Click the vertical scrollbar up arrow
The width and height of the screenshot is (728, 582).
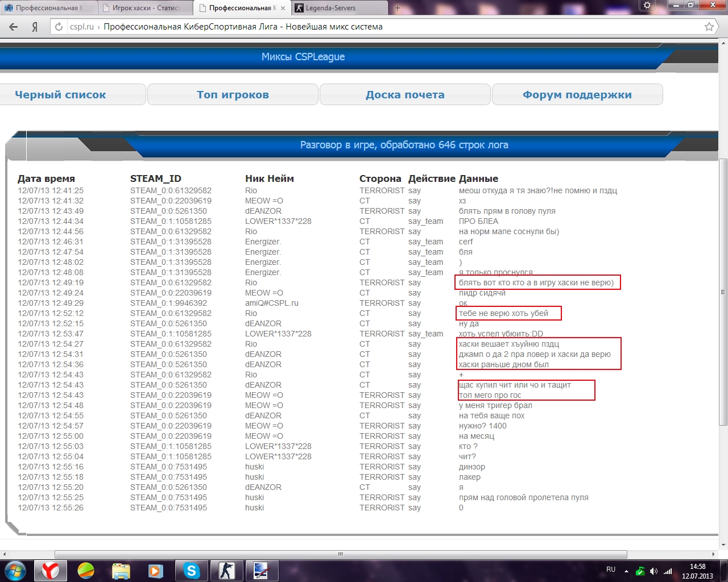tap(723, 42)
